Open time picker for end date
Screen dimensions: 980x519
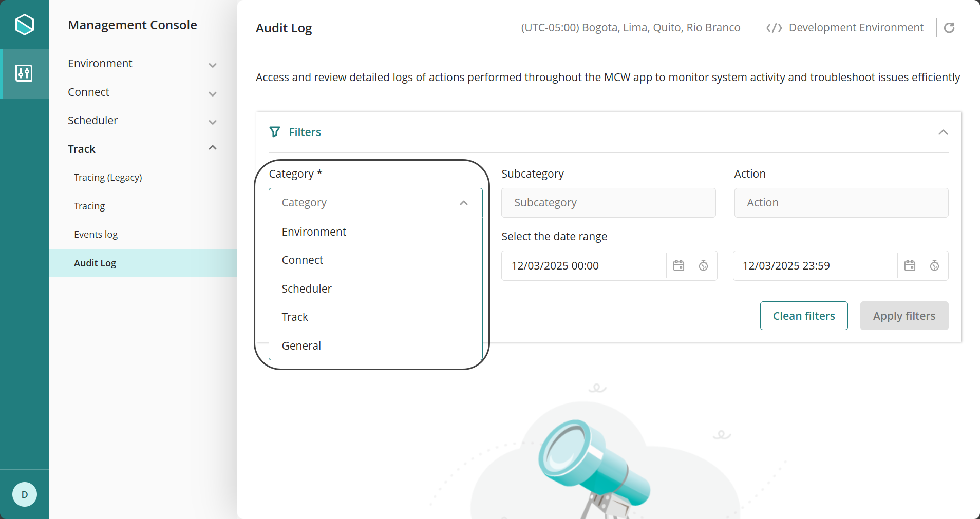[x=935, y=265]
